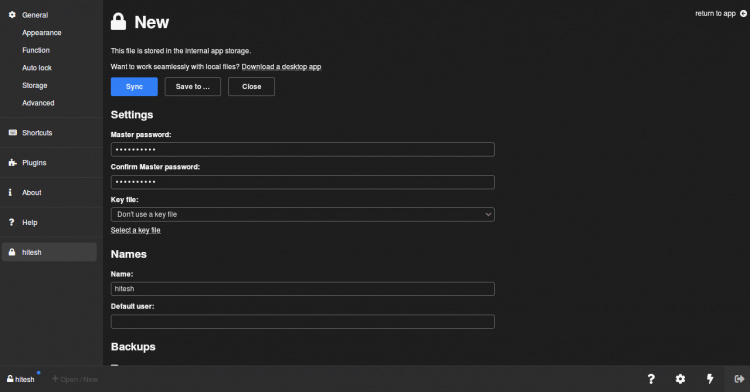
Task: Click the lightning bolt generator icon
Action: [x=710, y=379]
